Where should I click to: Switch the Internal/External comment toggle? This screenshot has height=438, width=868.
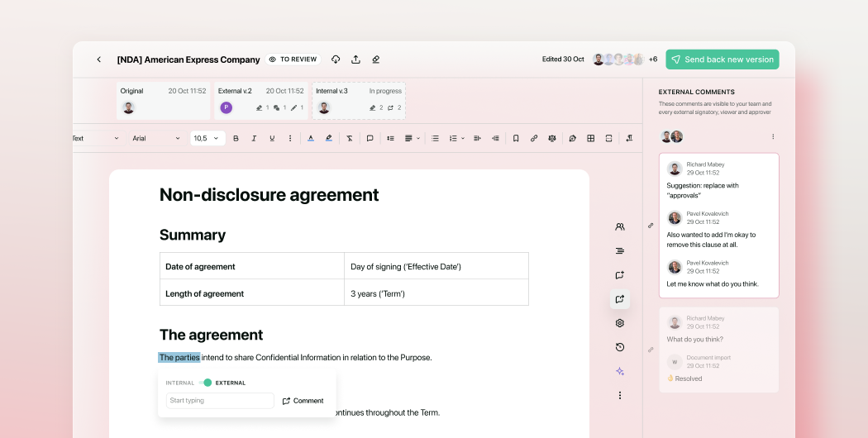(x=205, y=383)
